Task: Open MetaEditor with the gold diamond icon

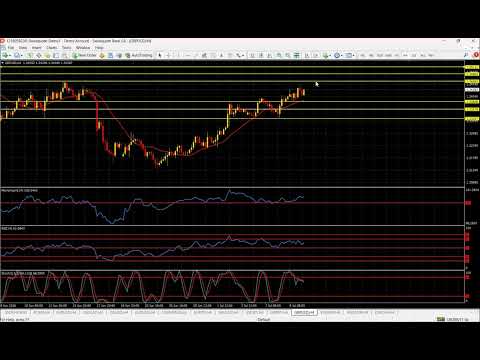Action: click(x=102, y=55)
